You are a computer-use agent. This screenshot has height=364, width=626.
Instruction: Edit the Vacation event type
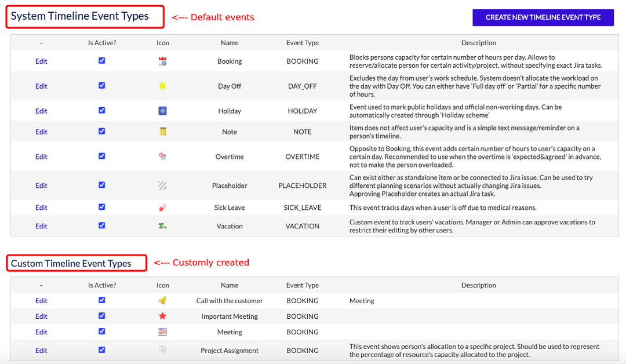[41, 226]
